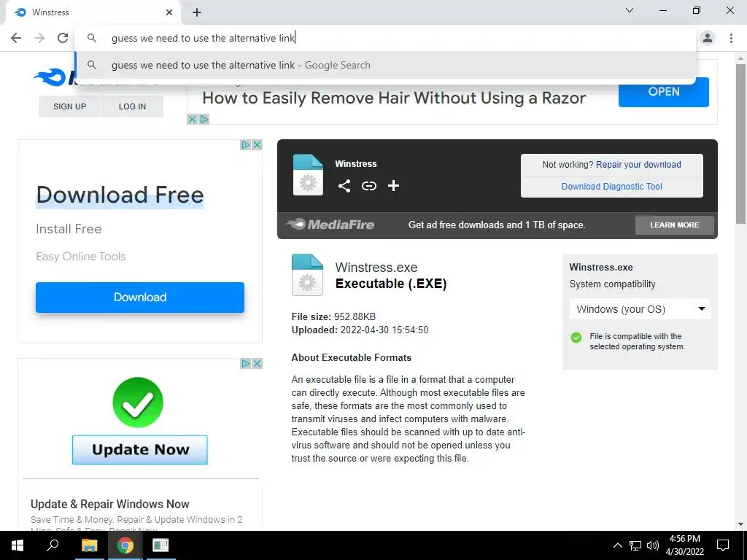Click the plus icon to save file
The width and height of the screenshot is (747, 560).
[x=393, y=186]
